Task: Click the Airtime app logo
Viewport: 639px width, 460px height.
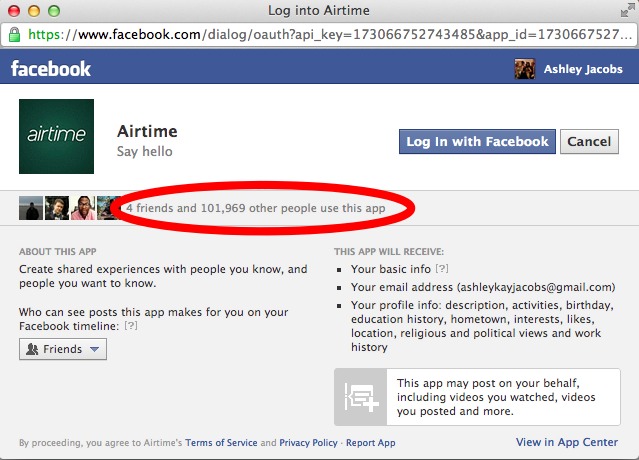Action: coord(56,136)
